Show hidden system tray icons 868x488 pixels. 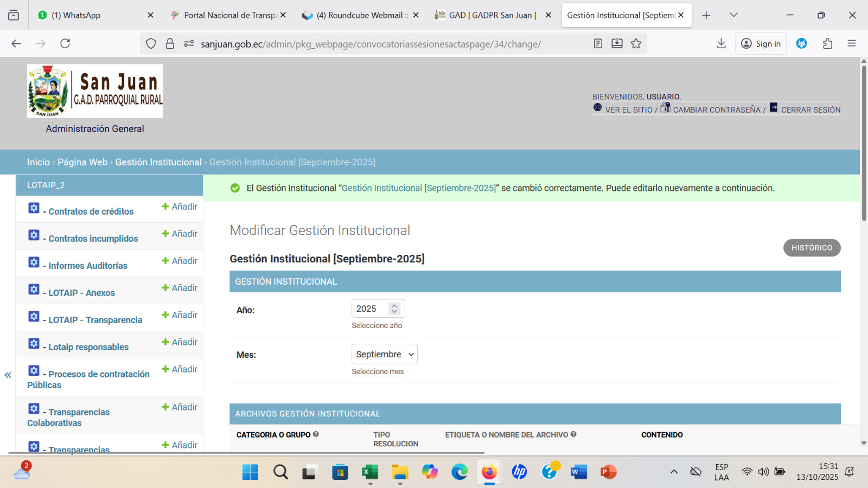674,472
